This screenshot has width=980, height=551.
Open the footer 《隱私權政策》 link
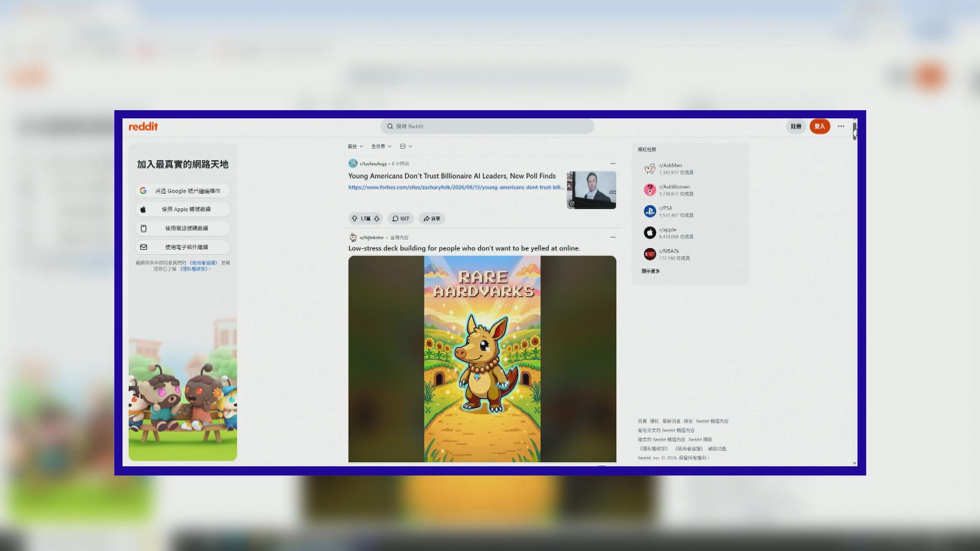654,449
